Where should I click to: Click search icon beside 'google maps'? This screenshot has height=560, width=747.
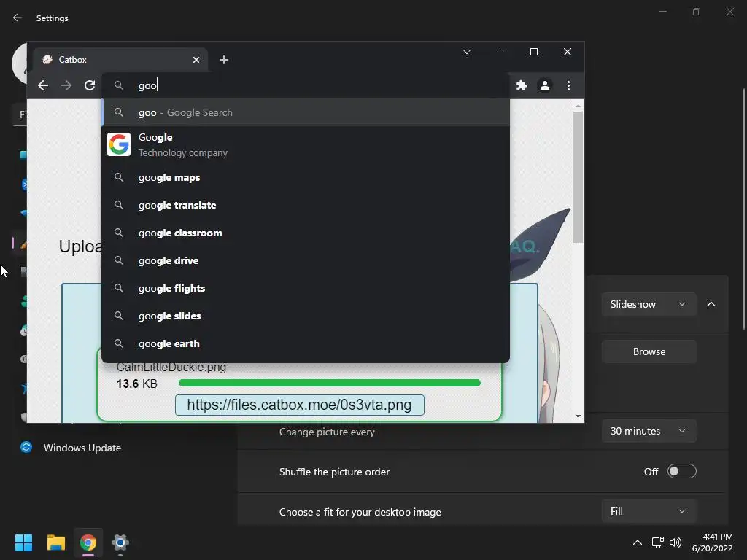[x=119, y=178]
